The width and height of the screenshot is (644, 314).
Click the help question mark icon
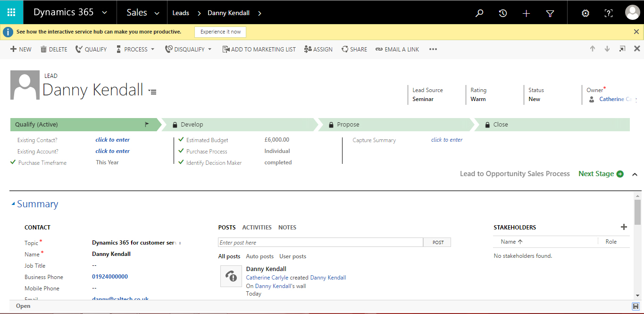609,13
